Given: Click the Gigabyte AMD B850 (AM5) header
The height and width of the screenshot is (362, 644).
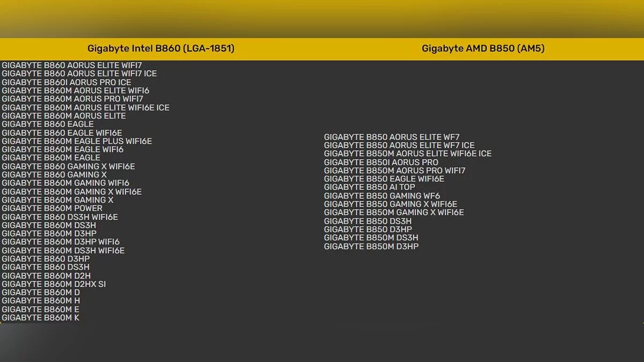Looking at the screenshot, I should click(x=483, y=48).
